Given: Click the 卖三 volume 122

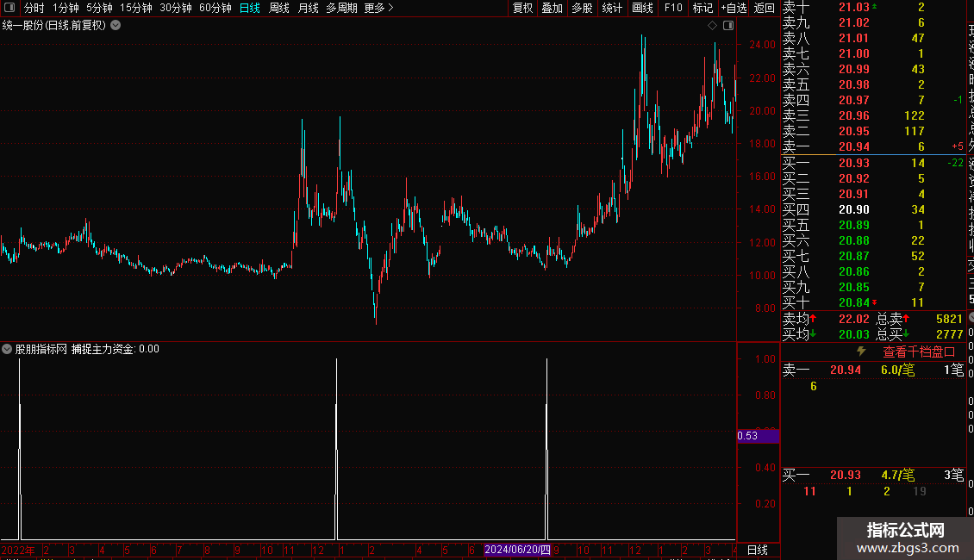Looking at the screenshot, I should point(915,115).
